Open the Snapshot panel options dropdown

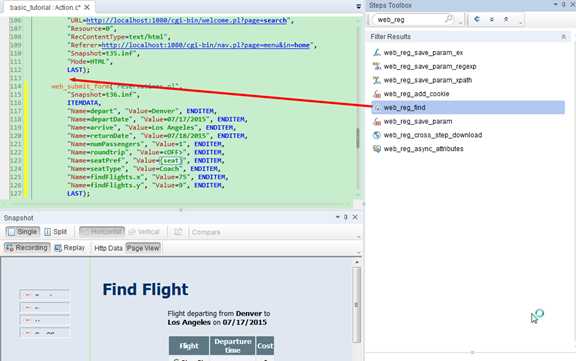[337, 217]
